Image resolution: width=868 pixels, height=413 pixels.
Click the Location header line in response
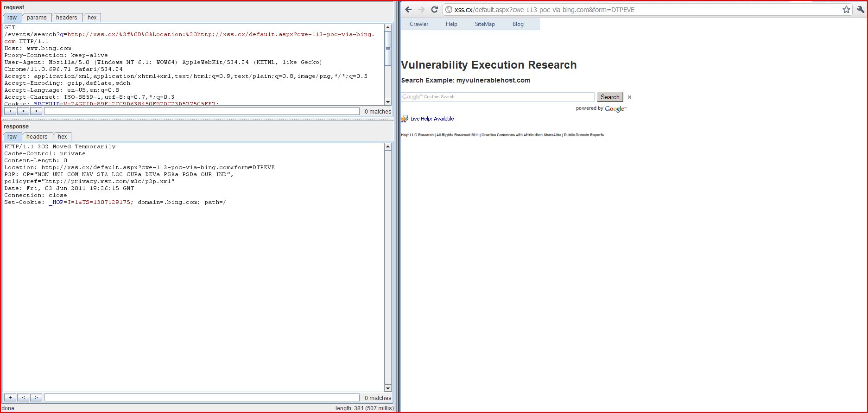click(139, 167)
